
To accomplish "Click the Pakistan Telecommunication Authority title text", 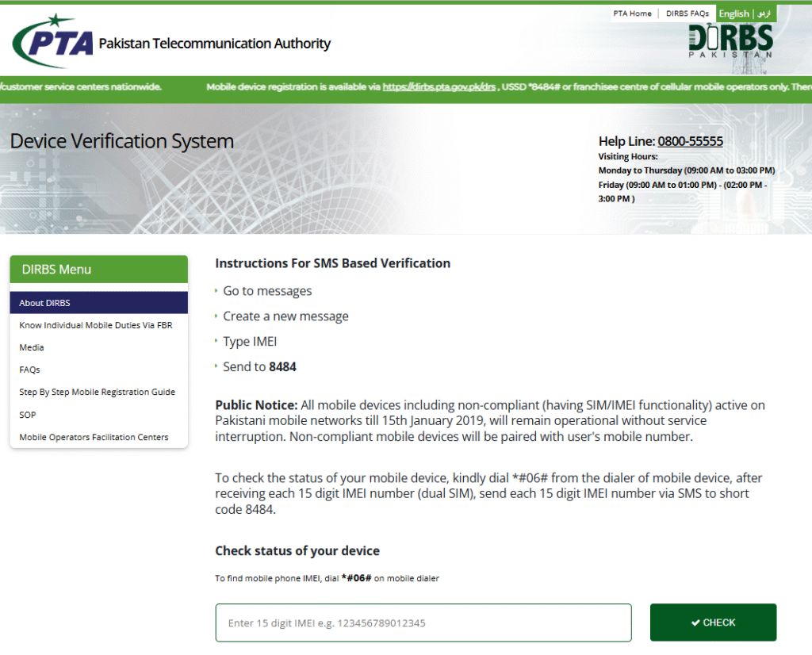I will [x=214, y=44].
